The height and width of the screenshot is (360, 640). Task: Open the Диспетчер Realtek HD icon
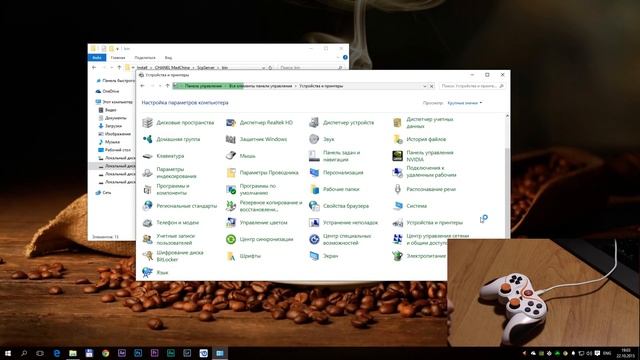click(231, 122)
